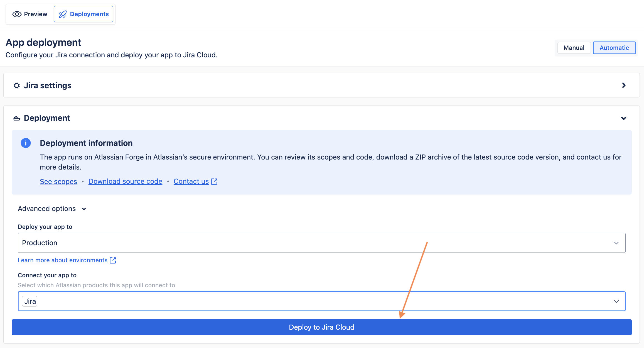Click inside the Connect your app to field
The width and height of the screenshot is (644, 348).
321,301
